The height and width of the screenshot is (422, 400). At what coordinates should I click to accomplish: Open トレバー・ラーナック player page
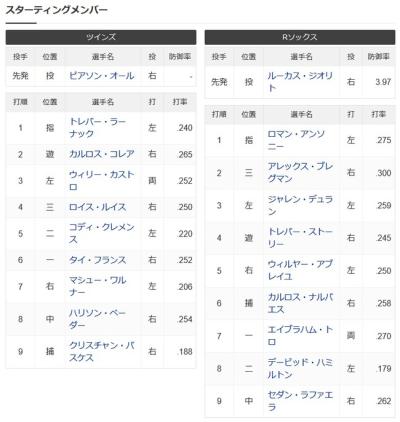click(x=97, y=128)
